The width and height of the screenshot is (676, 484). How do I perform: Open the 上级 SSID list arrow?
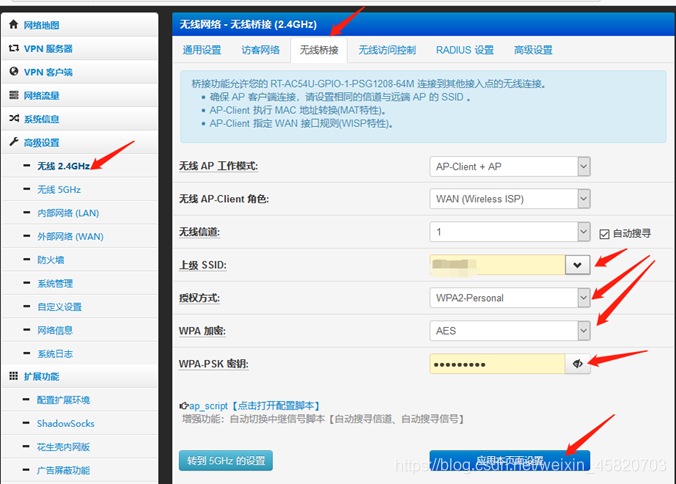(578, 265)
